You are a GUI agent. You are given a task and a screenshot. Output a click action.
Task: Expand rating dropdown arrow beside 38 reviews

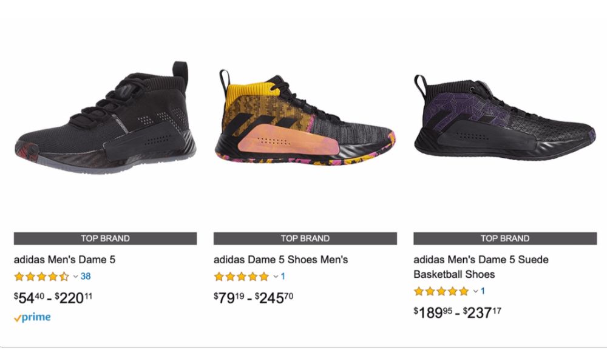pos(76,277)
